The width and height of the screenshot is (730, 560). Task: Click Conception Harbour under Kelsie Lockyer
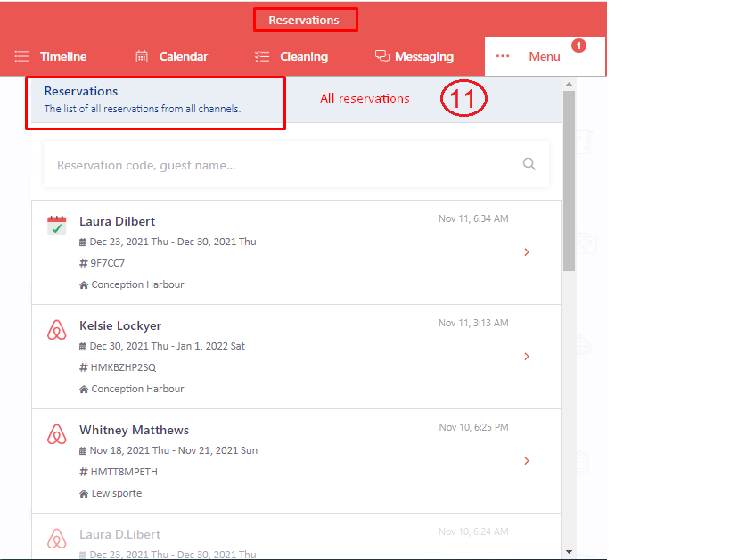click(x=137, y=389)
